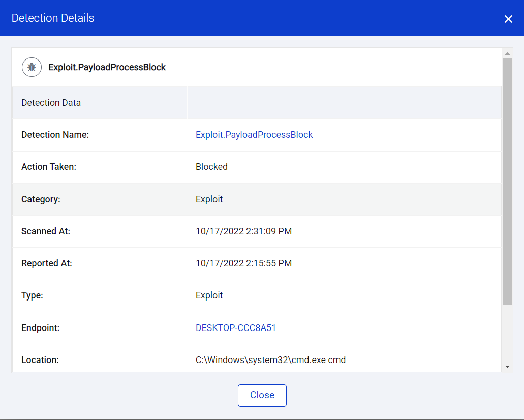Click the Type row label
Screen dimensions: 524x420
click(x=32, y=295)
